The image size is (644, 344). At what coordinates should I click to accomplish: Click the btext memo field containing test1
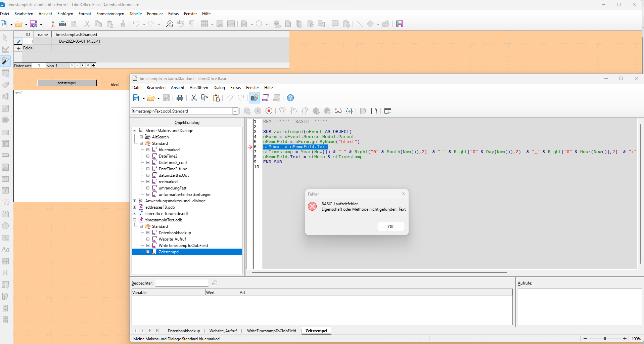pyautogui.click(x=72, y=146)
